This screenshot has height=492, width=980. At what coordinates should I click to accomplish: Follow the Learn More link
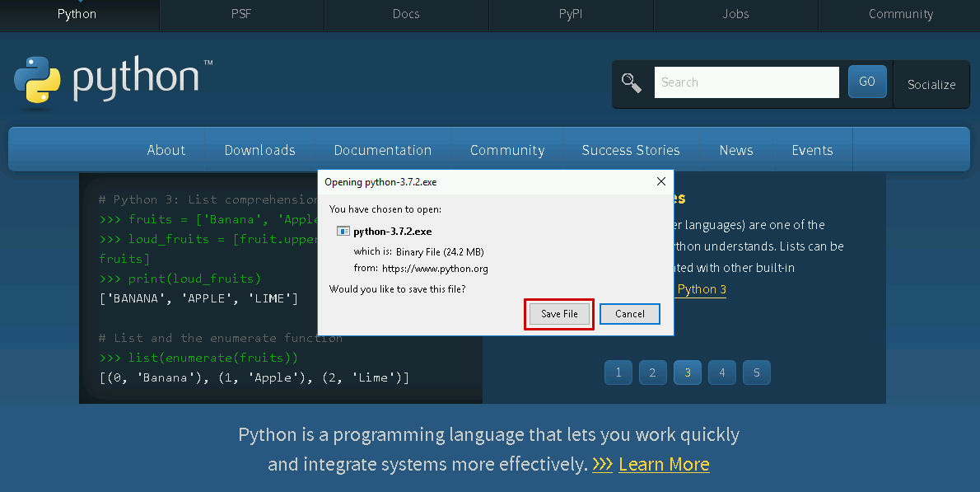pos(664,464)
